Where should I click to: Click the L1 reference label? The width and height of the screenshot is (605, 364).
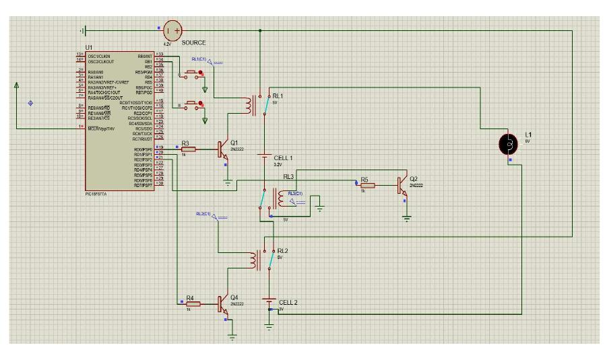point(528,135)
